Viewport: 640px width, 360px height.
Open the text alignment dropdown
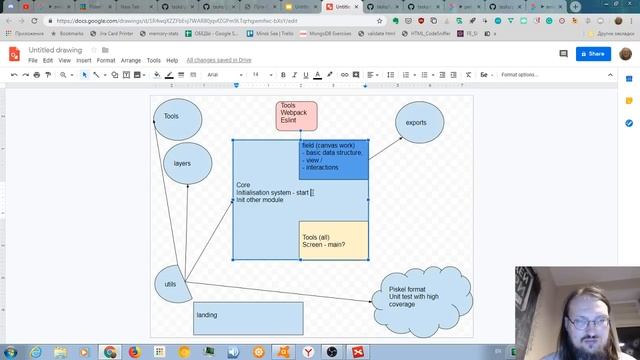373,75
